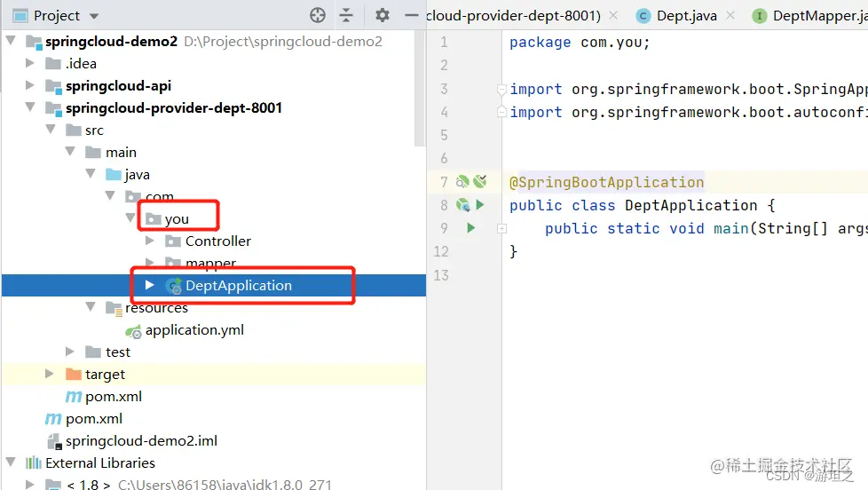This screenshot has width=868, height=490.
Task: Click DeptApplication Spring class icon
Action: 174,286
